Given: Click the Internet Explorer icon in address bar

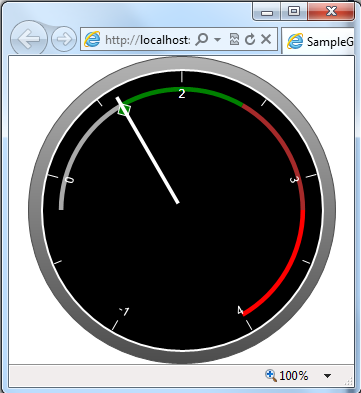Looking at the screenshot, I should click(92, 39).
